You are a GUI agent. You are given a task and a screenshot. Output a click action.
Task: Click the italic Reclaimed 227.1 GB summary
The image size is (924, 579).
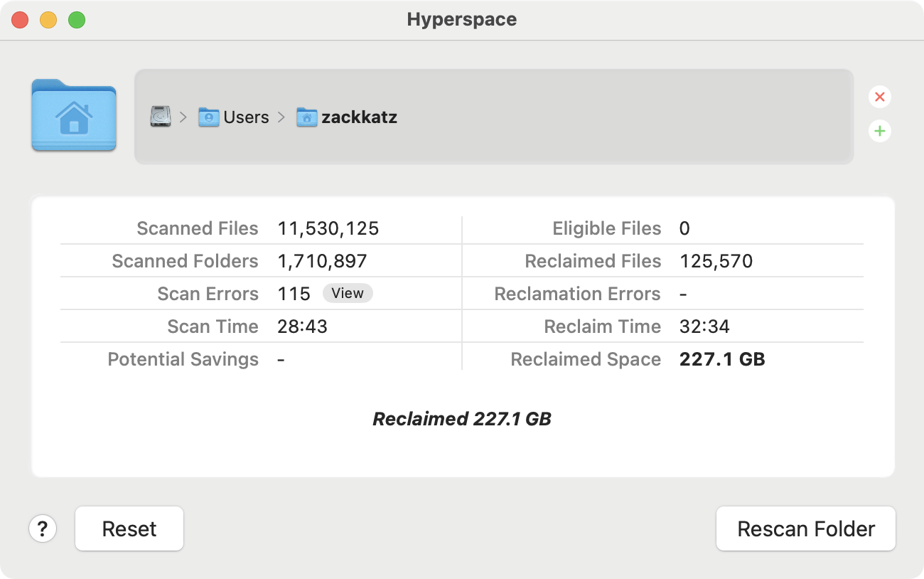click(462, 418)
